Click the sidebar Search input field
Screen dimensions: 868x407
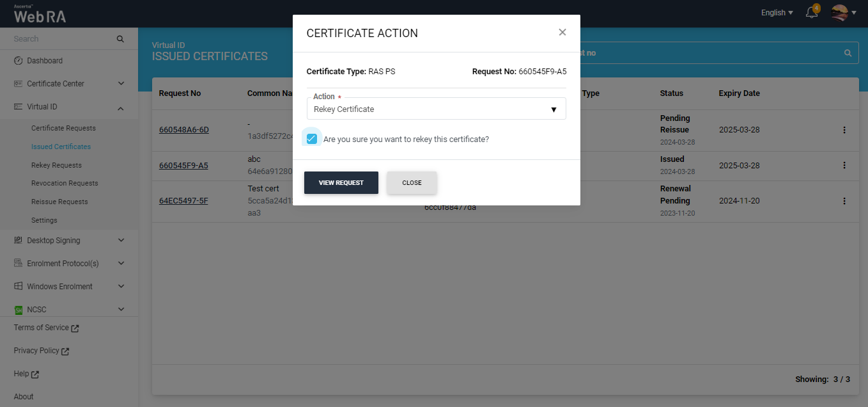click(x=61, y=39)
